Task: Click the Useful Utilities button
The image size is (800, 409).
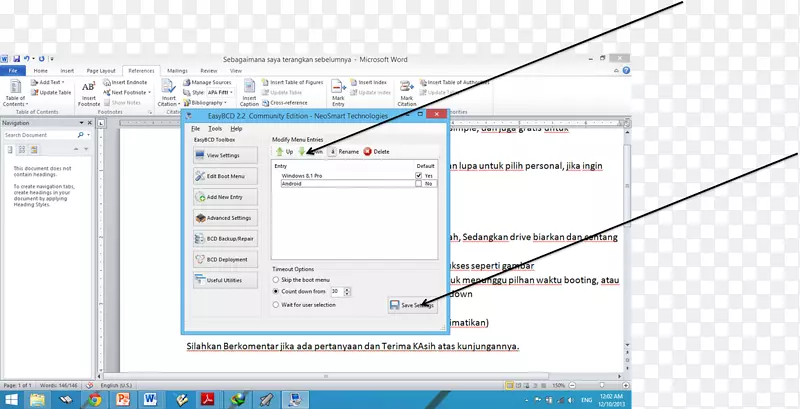Action: pos(225,280)
